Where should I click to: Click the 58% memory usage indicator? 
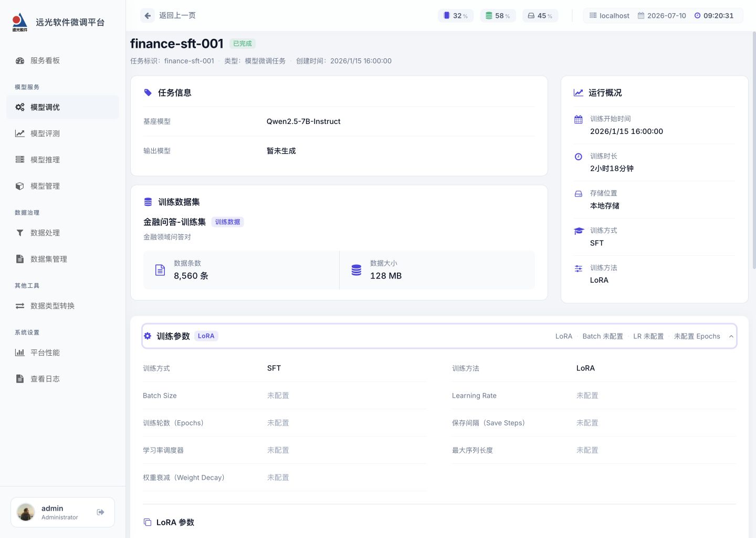(x=498, y=16)
